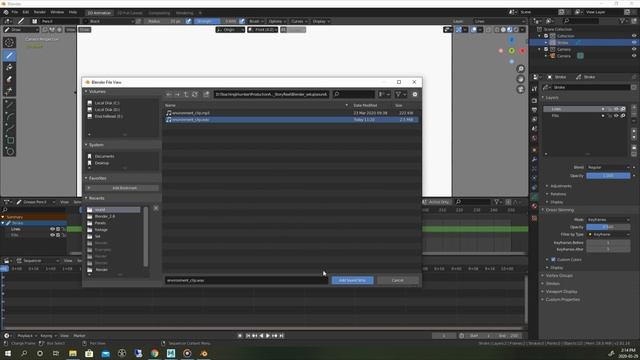Click zoom viewport magnifier gizmo
The width and height of the screenshot is (640, 360).
coord(521,69)
